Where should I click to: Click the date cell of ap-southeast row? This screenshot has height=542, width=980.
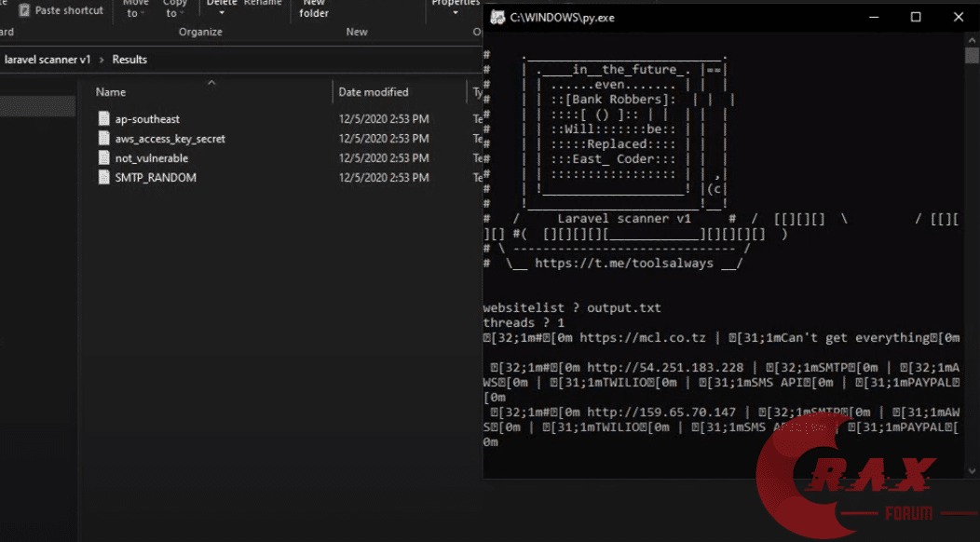click(x=384, y=119)
